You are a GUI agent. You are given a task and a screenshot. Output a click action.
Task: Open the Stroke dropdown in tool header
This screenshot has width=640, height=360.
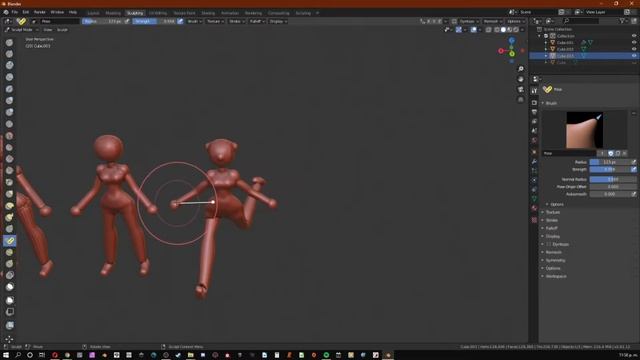[237, 21]
